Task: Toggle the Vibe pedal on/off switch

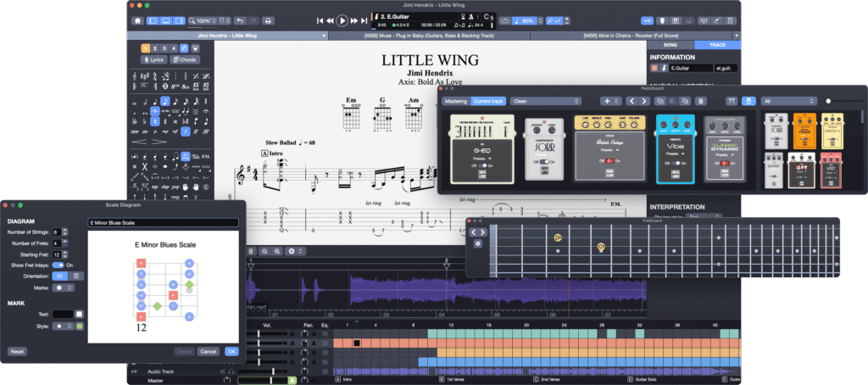Action: 675,163
